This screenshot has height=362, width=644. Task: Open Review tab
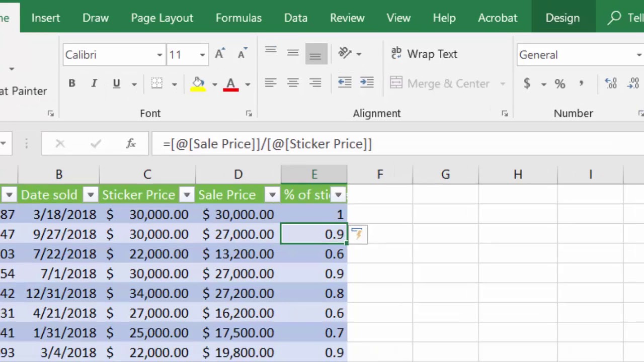(x=347, y=18)
